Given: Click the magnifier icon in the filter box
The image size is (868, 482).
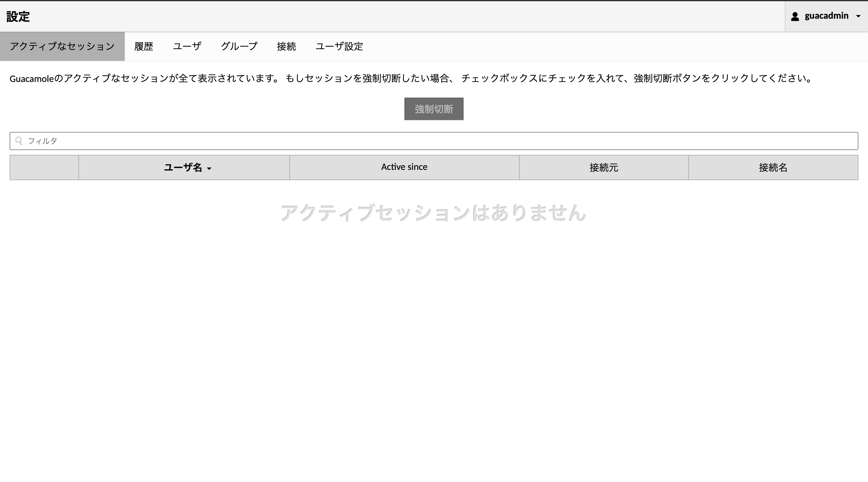Looking at the screenshot, I should click(x=19, y=141).
